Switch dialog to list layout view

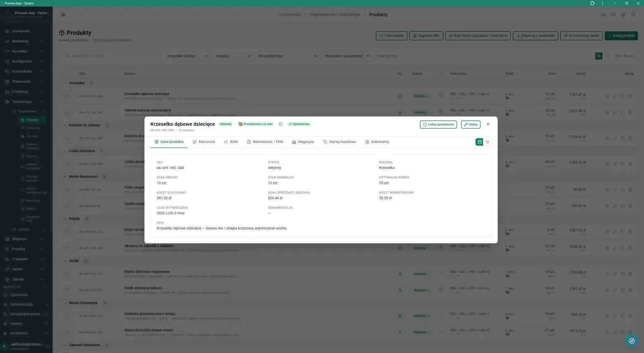tap(487, 142)
